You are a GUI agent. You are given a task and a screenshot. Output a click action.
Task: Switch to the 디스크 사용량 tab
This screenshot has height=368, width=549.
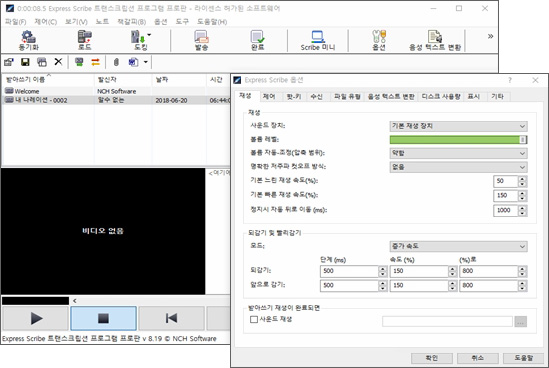tap(441, 97)
